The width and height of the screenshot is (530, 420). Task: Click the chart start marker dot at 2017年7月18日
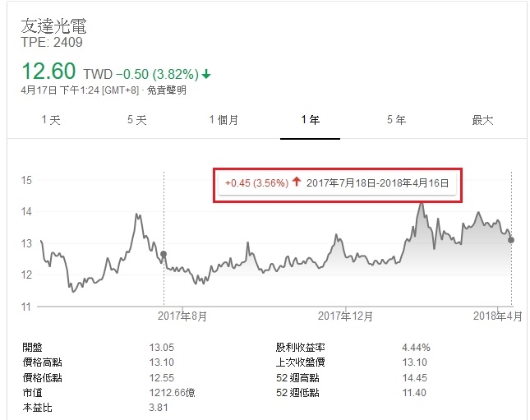point(164,254)
